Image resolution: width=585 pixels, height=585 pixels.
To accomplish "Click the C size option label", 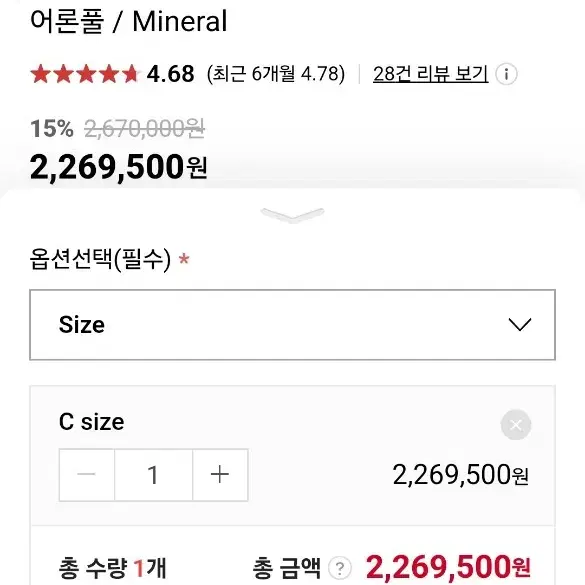I will [91, 422].
